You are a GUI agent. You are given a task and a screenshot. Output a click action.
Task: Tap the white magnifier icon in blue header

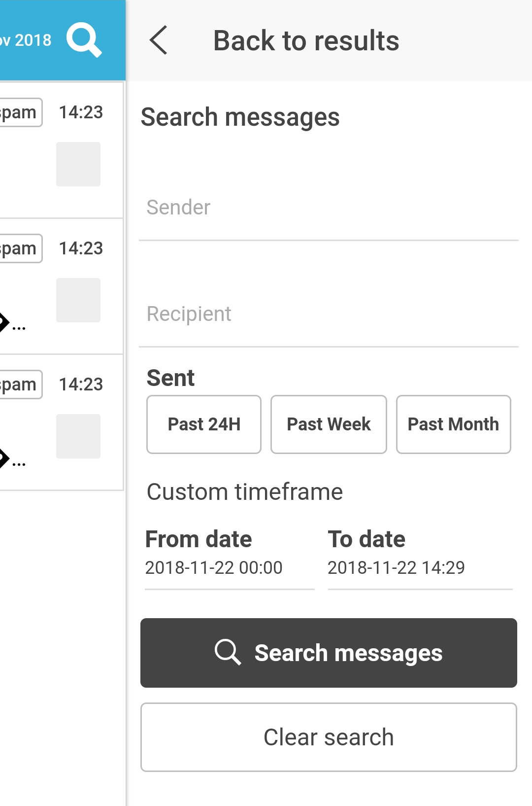point(84,40)
